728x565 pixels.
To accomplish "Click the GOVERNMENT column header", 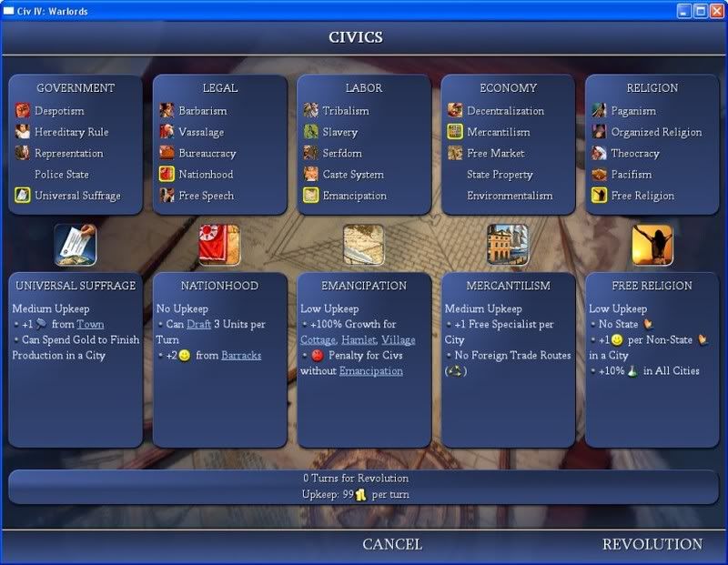I will point(76,87).
